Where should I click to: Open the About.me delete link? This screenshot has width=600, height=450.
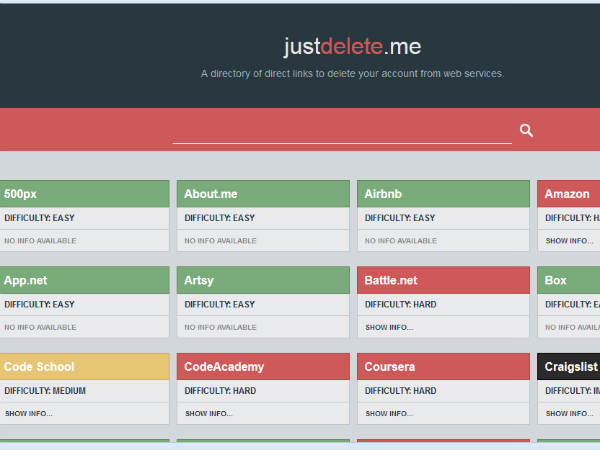coord(211,194)
